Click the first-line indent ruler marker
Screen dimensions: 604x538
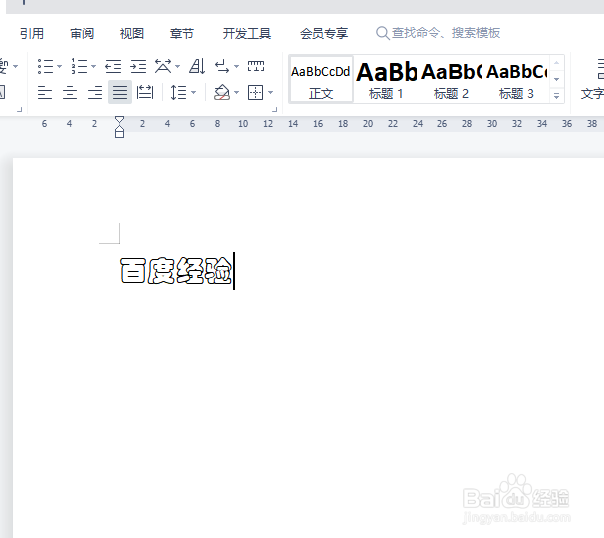(119, 121)
